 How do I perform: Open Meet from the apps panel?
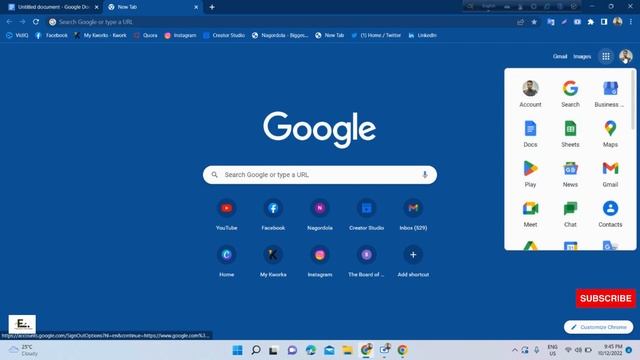click(x=530, y=214)
